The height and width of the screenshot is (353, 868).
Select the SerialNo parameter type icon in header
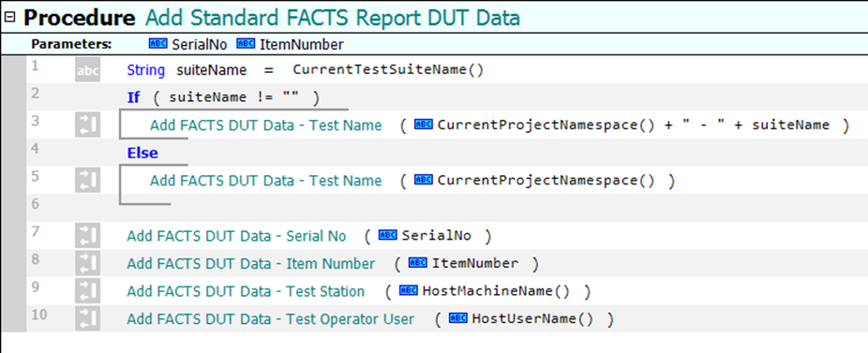[157, 44]
